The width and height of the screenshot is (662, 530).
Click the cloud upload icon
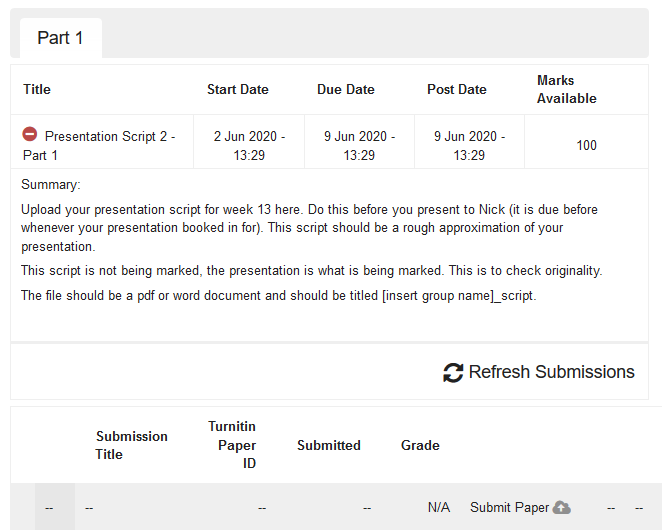click(562, 507)
